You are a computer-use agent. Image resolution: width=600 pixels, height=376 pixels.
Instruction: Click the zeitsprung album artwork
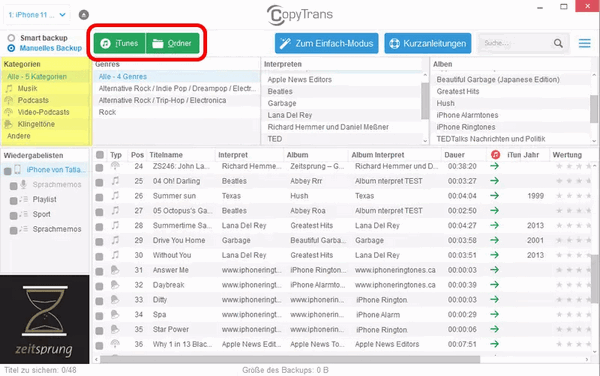click(x=44, y=319)
